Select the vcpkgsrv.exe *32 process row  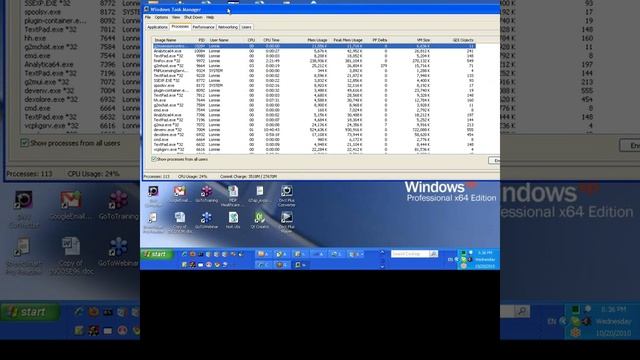tap(314, 149)
